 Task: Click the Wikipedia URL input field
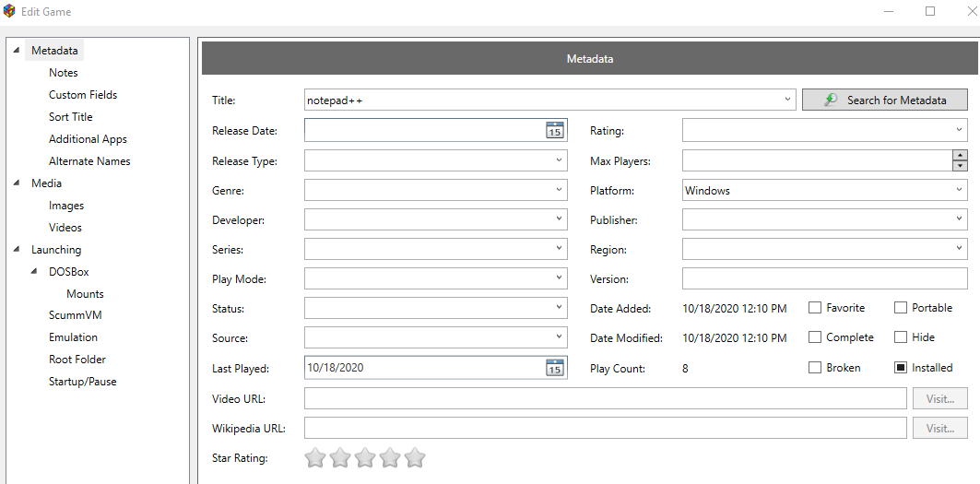point(605,429)
